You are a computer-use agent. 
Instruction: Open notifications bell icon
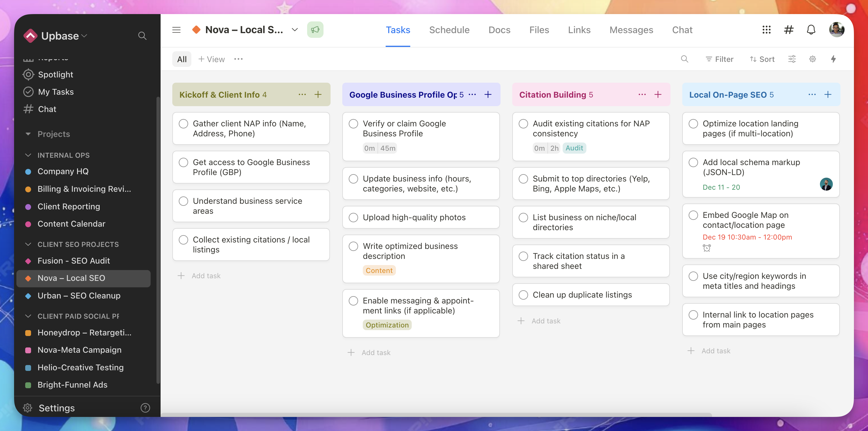click(811, 30)
